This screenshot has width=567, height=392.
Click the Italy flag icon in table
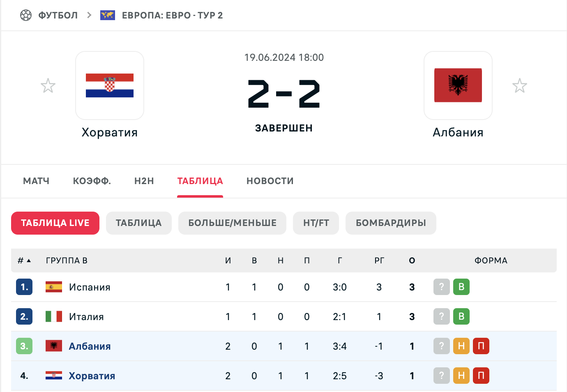pyautogui.click(x=54, y=316)
